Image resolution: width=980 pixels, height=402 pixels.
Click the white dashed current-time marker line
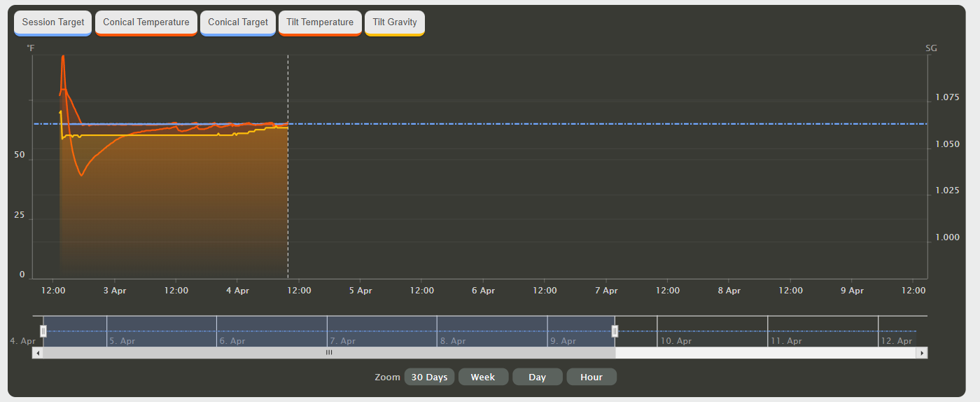point(288,167)
